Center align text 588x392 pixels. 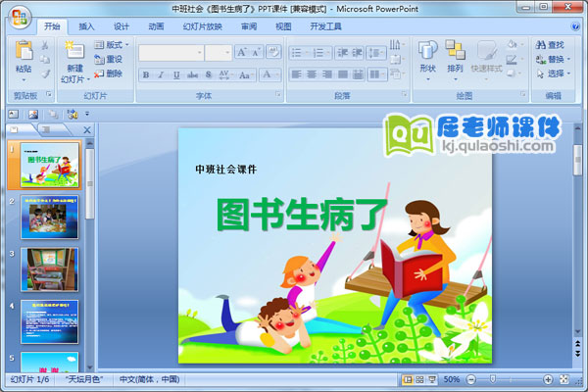point(312,74)
